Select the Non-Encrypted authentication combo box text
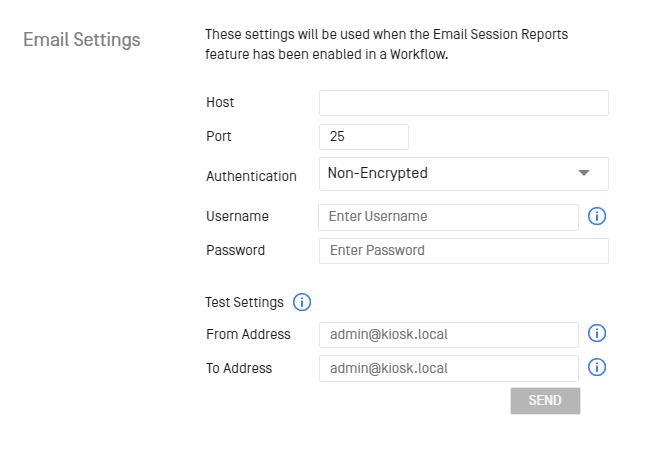 click(378, 173)
